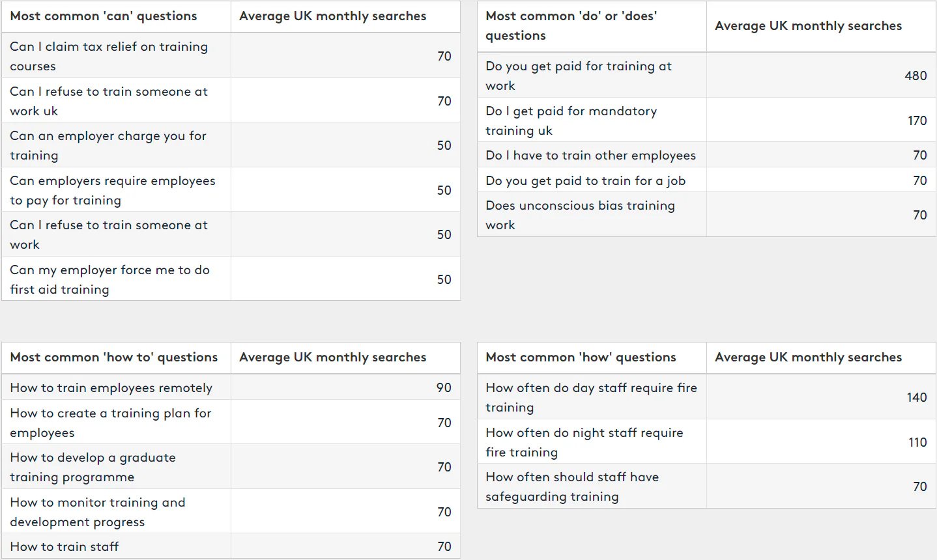This screenshot has width=937, height=560.
Task: Click 'Do I have to train other employees' row
Action: 590,155
